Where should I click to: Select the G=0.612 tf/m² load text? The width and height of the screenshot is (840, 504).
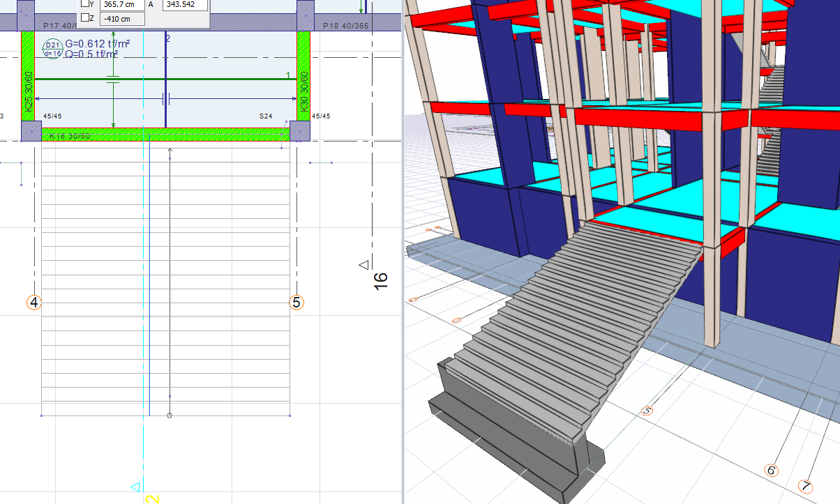click(97, 44)
